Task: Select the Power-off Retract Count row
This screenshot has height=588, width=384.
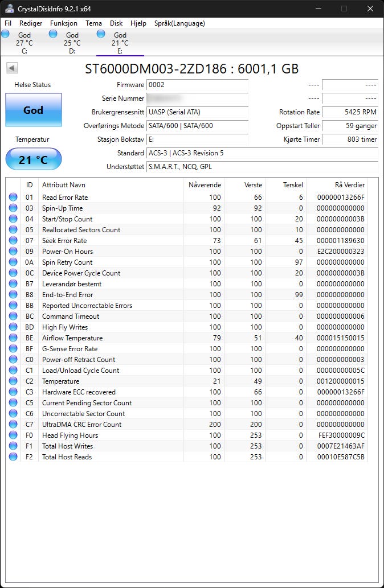Action: coord(186,359)
